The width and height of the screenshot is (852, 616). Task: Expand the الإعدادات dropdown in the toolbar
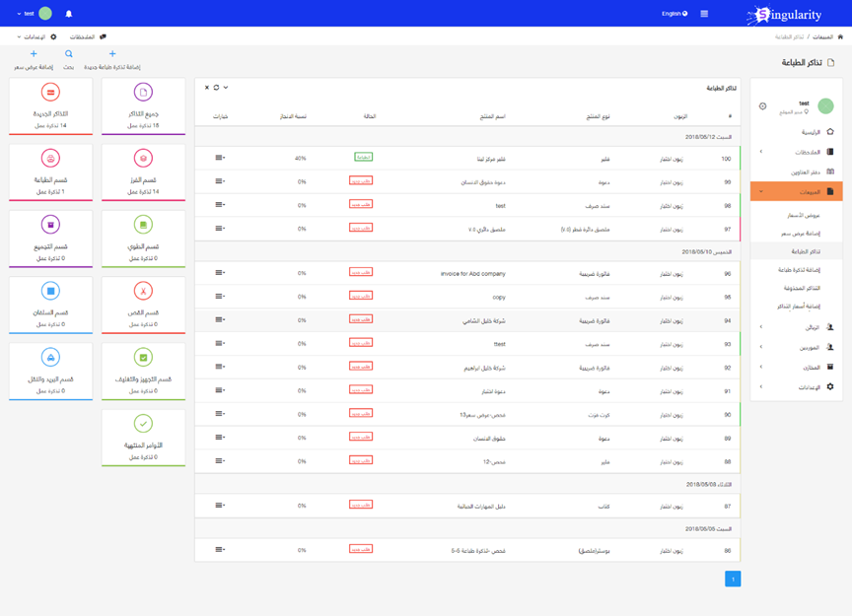(35, 37)
